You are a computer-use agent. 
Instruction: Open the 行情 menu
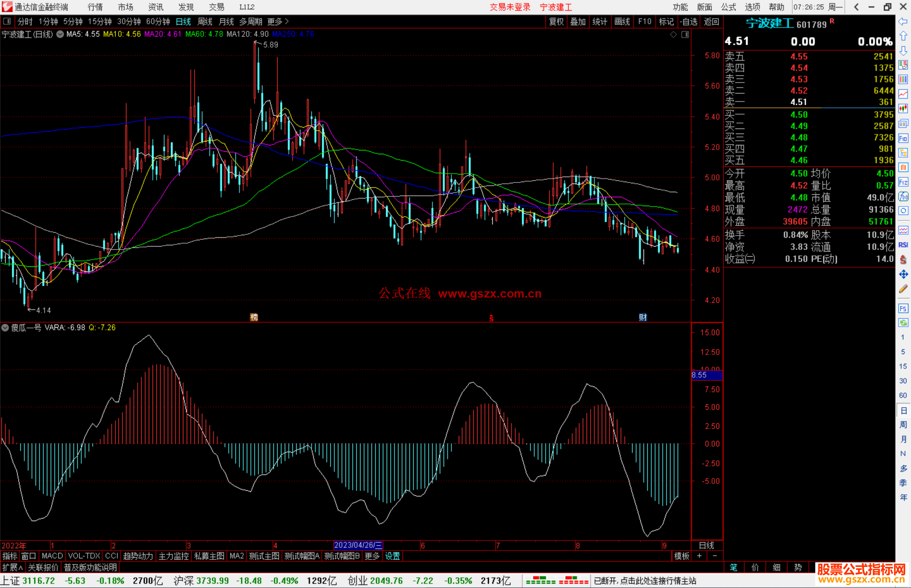[95, 7]
